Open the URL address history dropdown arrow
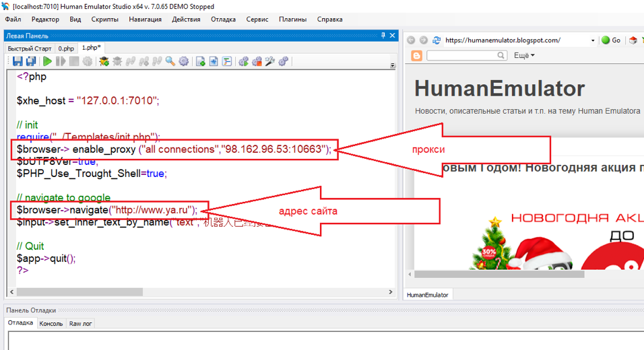 tap(593, 40)
